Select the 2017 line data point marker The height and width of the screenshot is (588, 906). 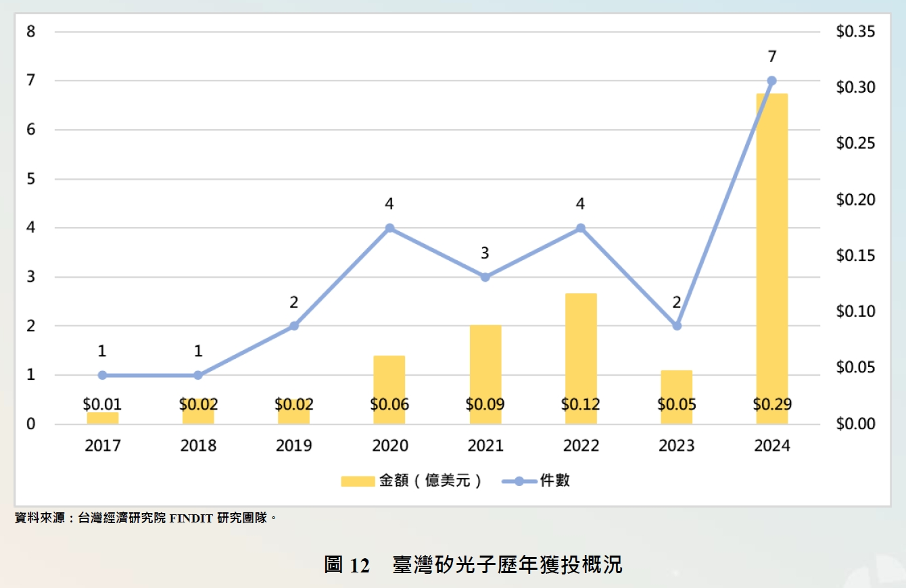[x=102, y=375]
